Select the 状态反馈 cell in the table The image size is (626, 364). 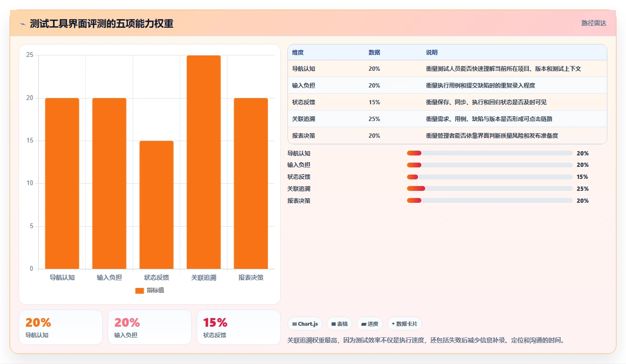click(x=304, y=102)
